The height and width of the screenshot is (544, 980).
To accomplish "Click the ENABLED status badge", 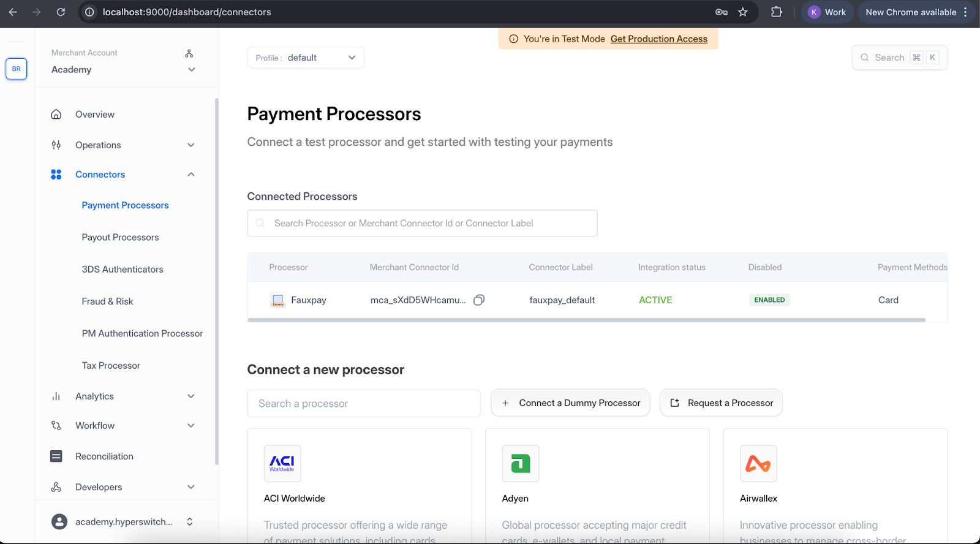I will [769, 300].
